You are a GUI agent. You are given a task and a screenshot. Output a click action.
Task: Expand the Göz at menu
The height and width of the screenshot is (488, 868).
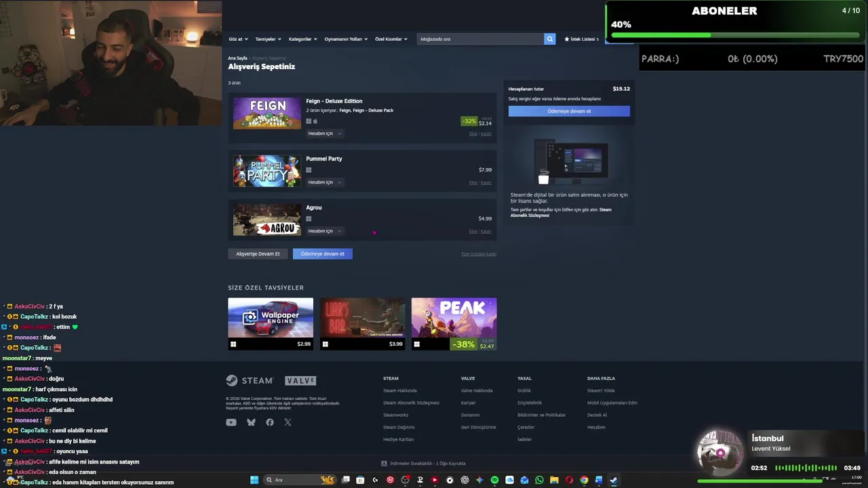point(238,39)
